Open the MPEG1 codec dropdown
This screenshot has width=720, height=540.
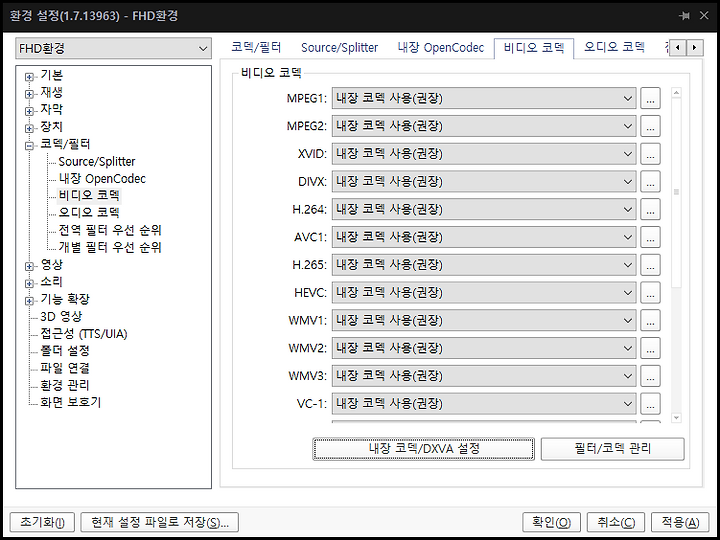point(484,98)
